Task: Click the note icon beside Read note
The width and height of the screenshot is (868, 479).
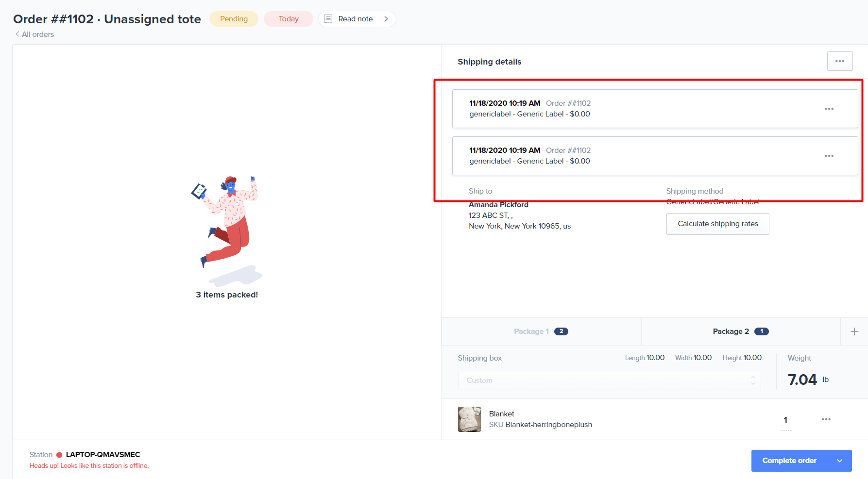Action: click(328, 19)
